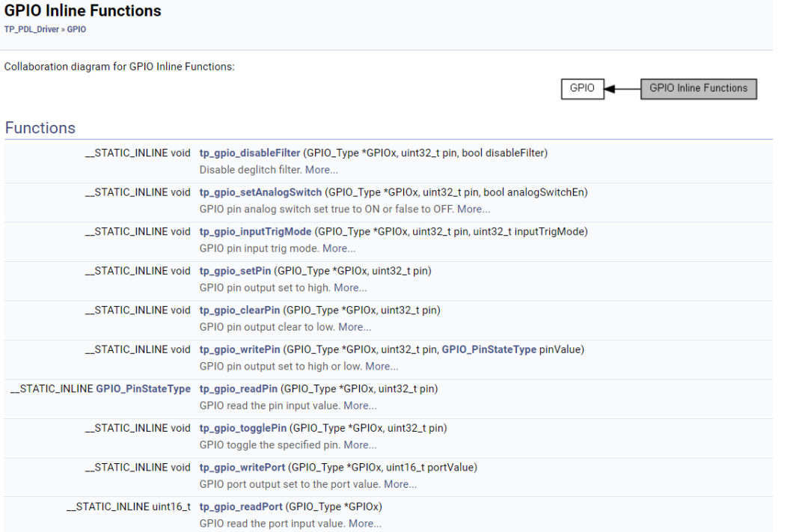Navigate to tp_gpio_clearPin function details

tap(239, 311)
